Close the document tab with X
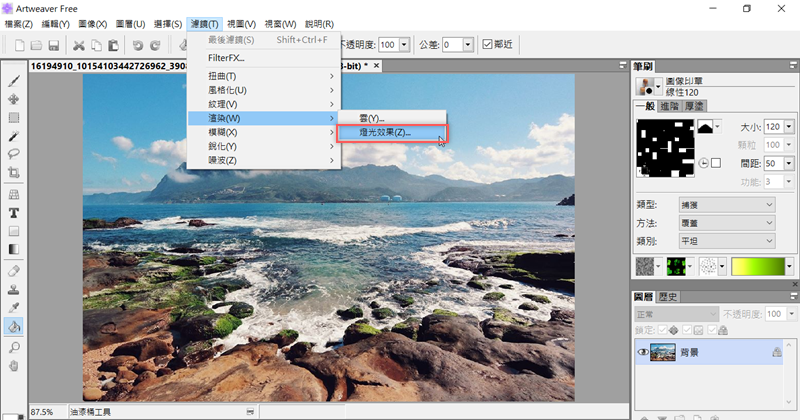This screenshot has width=800, height=420. point(377,65)
